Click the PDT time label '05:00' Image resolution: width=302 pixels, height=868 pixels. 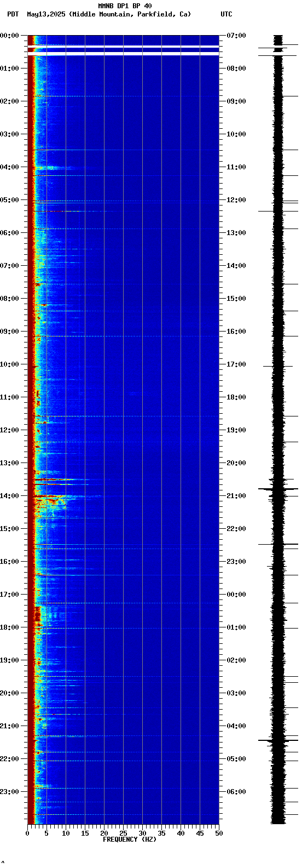coord(9,200)
